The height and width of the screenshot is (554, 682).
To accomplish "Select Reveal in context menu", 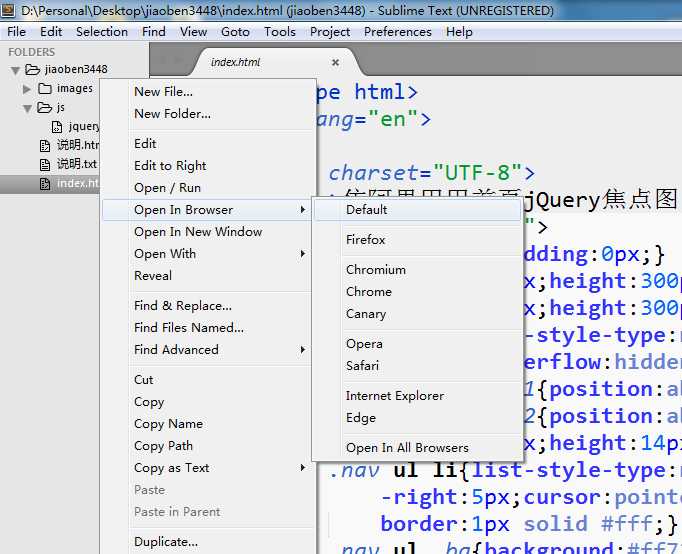I will click(x=208, y=276).
